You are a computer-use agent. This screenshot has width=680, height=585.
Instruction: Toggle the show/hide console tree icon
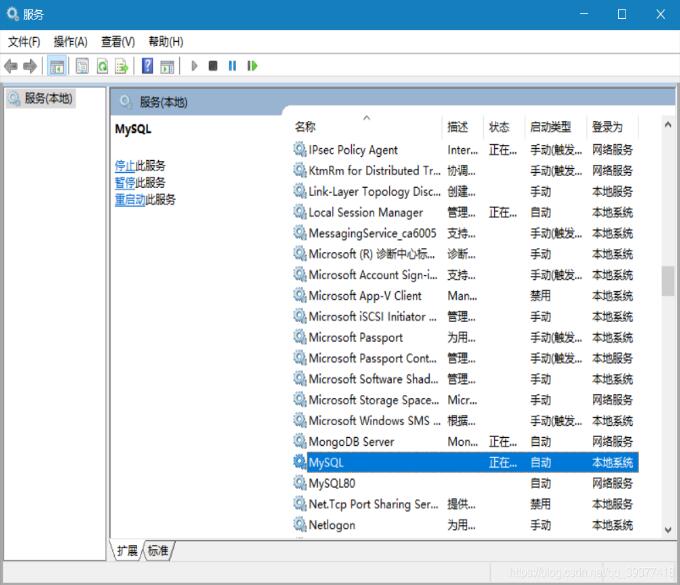[x=57, y=66]
